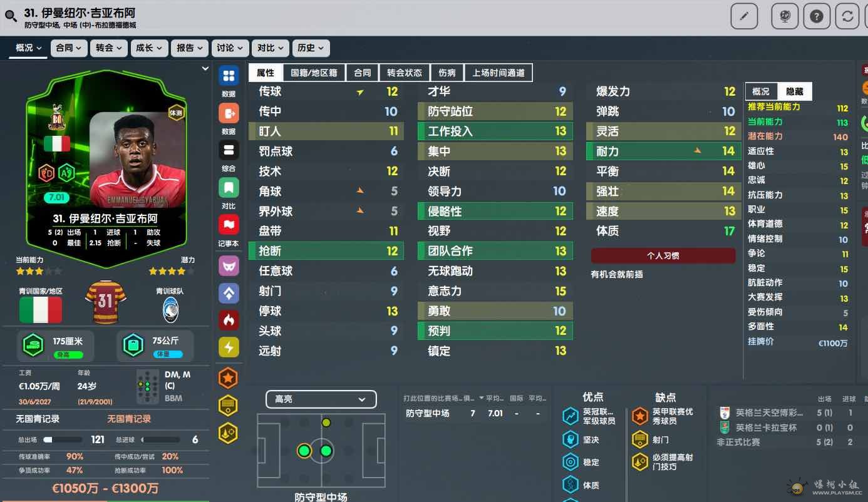Open the 转会 dropdown menu
Image resolution: width=868 pixels, height=502 pixels.
[x=108, y=48]
